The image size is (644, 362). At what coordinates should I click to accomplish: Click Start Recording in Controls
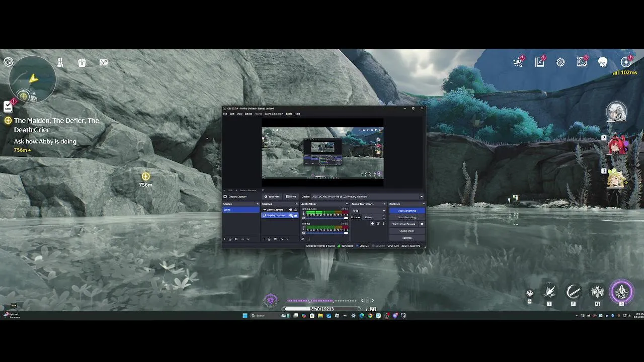click(407, 217)
